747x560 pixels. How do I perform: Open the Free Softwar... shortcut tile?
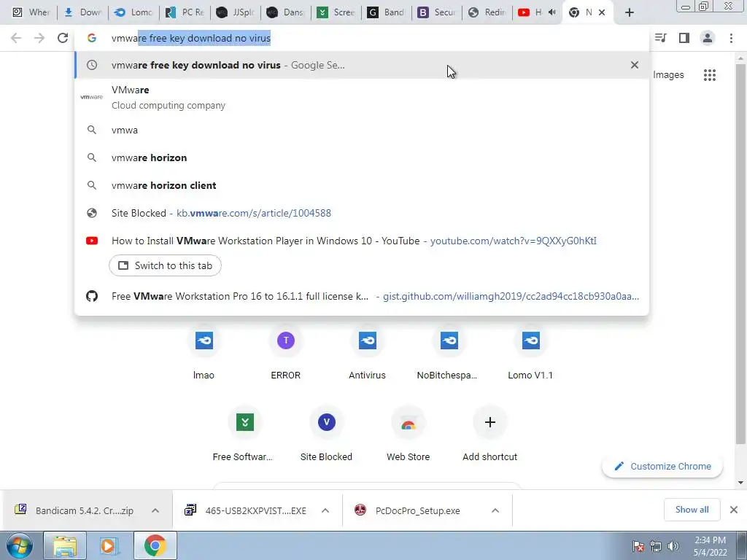(244, 434)
